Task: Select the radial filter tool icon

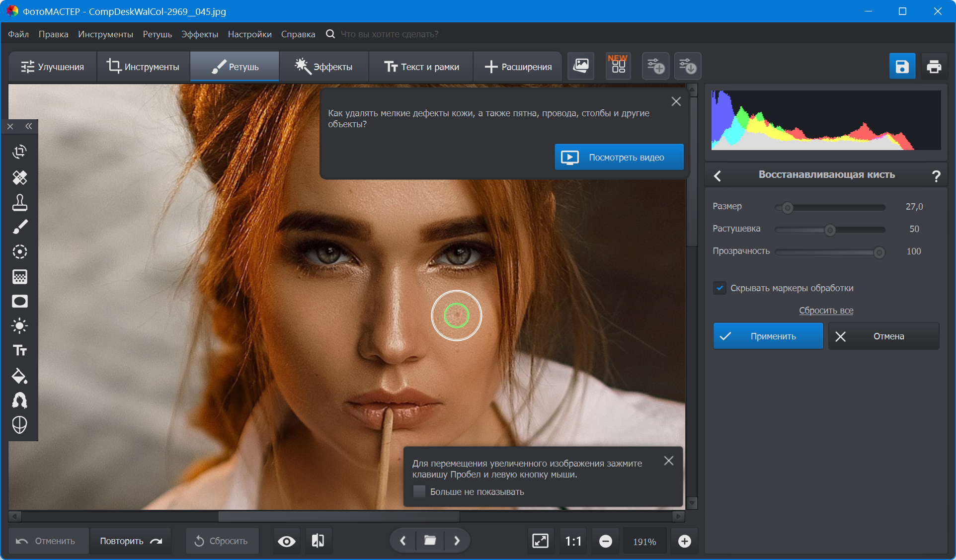Action: pyautogui.click(x=20, y=252)
